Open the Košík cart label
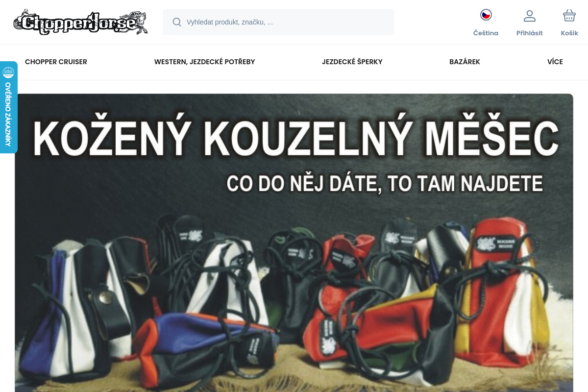Screen dimensions: 588x392 point(569,33)
